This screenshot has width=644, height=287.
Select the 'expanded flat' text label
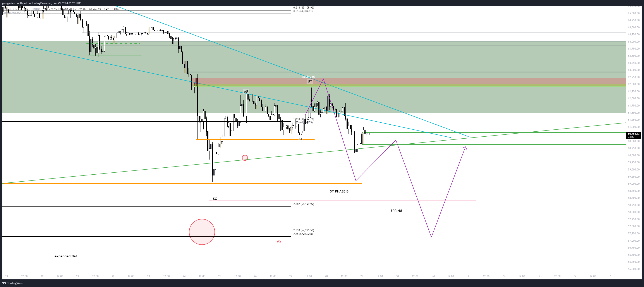(66, 256)
